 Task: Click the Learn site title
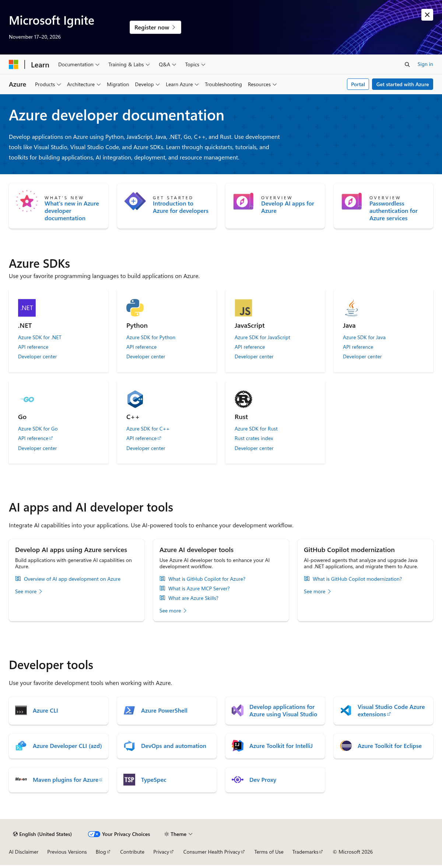coord(40,65)
